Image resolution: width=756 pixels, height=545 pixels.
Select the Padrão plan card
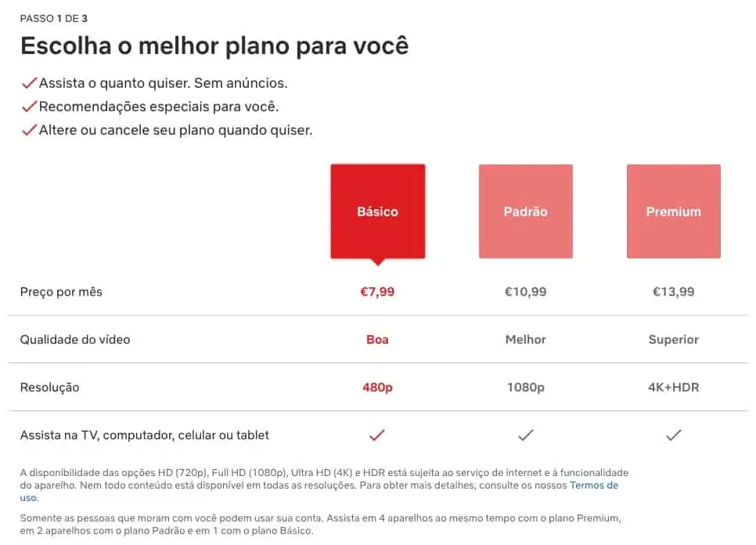(525, 211)
